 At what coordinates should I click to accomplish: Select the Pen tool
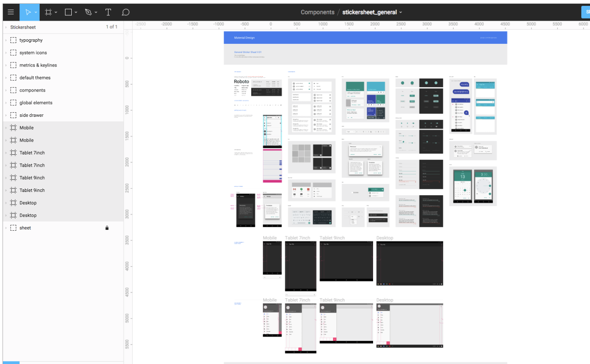tap(88, 12)
